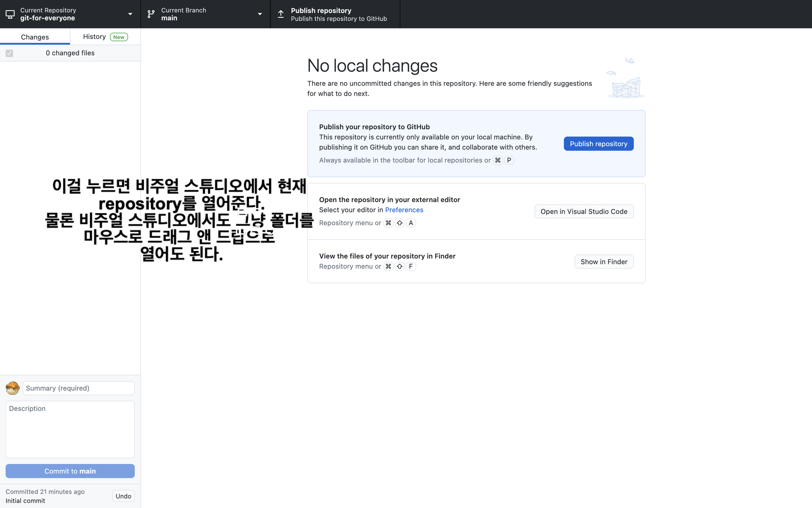Click the blue Publish repository button
Viewport: 812px width, 508px height.
[x=598, y=144]
